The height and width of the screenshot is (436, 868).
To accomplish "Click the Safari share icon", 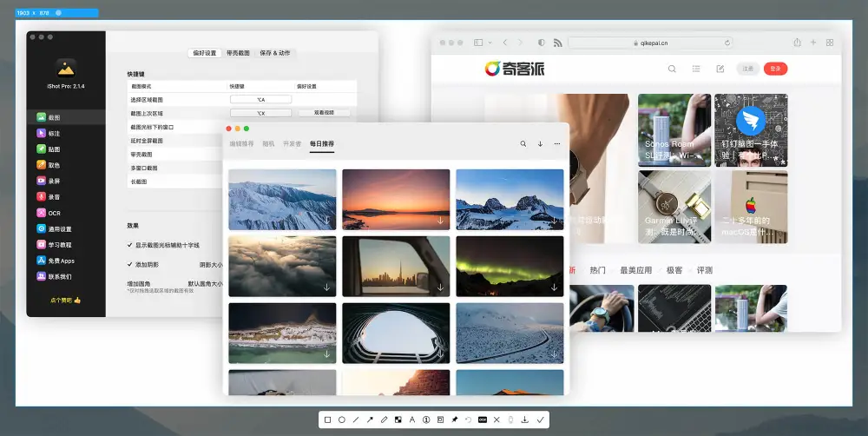I will point(797,43).
